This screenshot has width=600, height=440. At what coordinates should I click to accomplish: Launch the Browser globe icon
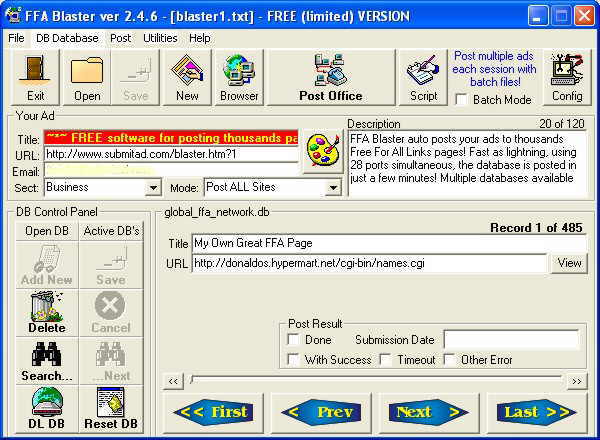coord(239,77)
